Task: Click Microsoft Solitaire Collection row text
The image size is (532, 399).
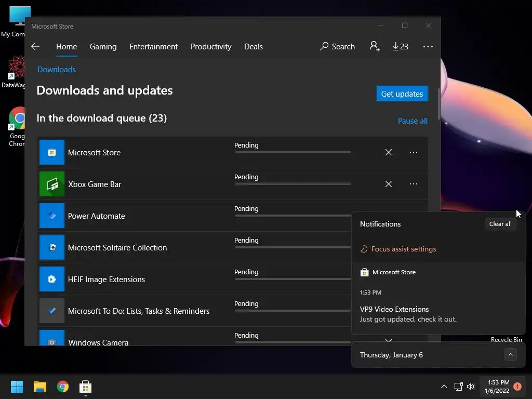Action: [117, 248]
